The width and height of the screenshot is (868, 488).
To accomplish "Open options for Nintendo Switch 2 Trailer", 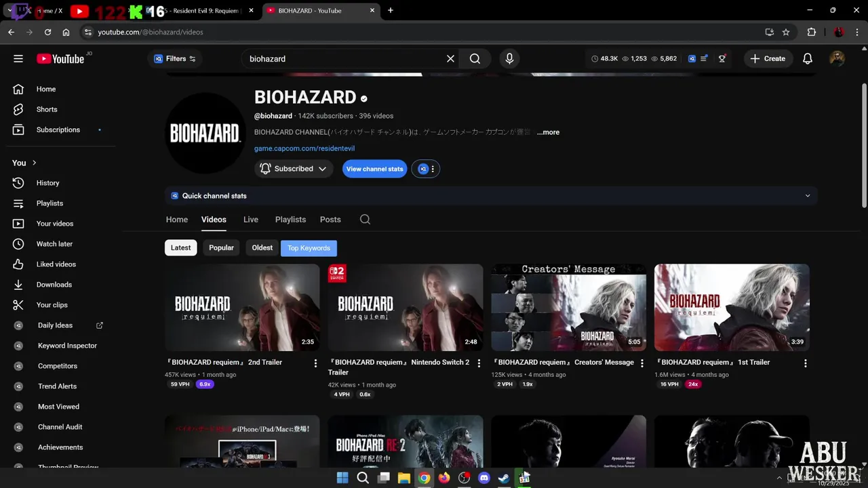I will click(479, 363).
